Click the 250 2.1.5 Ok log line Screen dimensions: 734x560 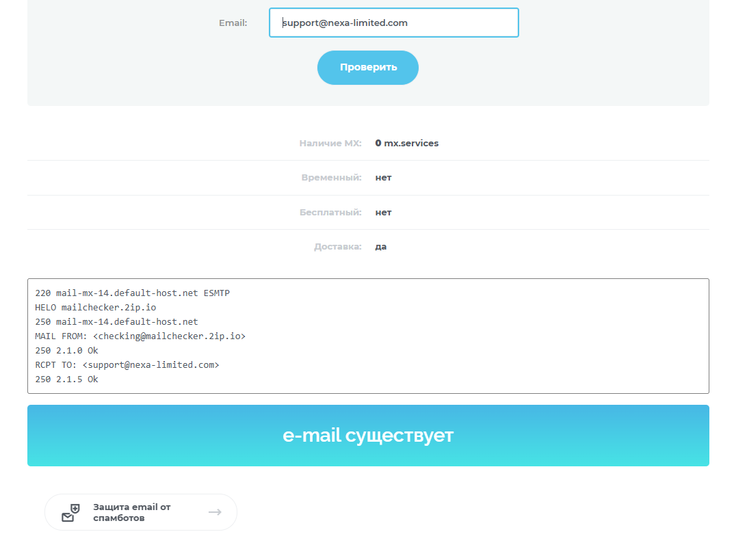coord(66,379)
